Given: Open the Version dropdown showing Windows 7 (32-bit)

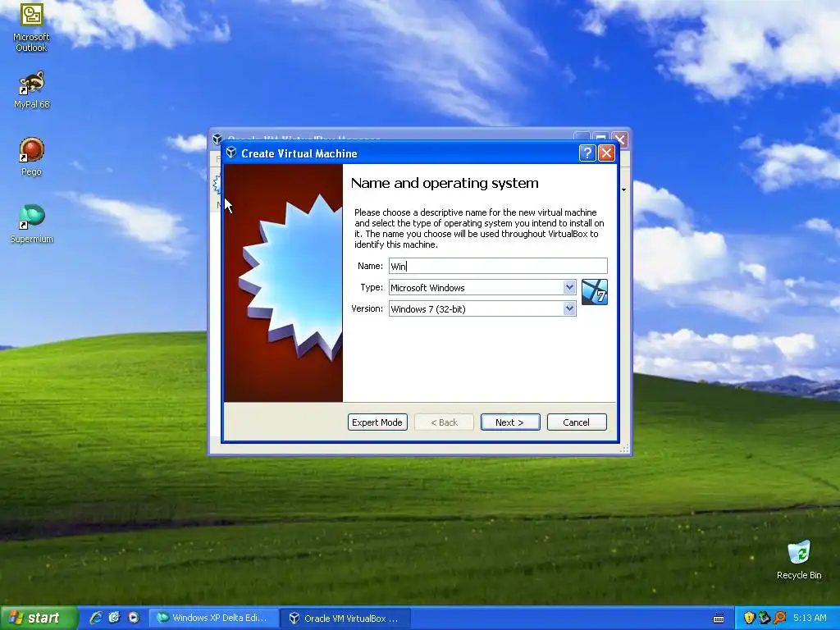Looking at the screenshot, I should [482, 308].
